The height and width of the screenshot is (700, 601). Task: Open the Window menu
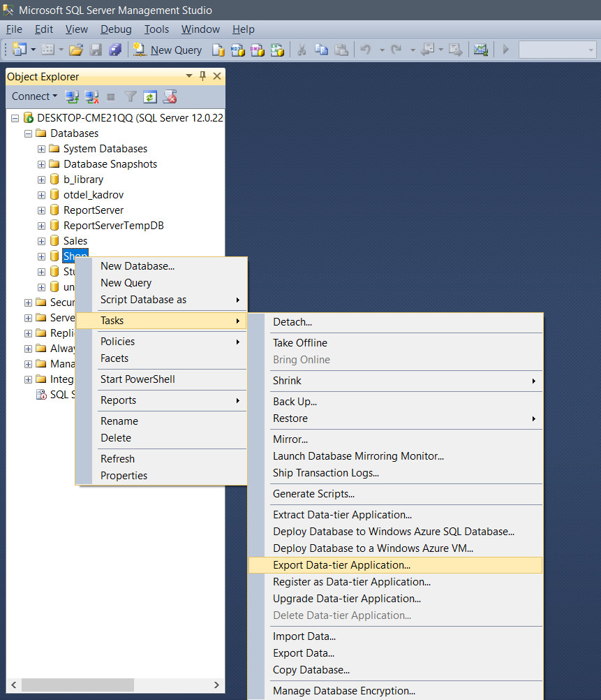(200, 29)
